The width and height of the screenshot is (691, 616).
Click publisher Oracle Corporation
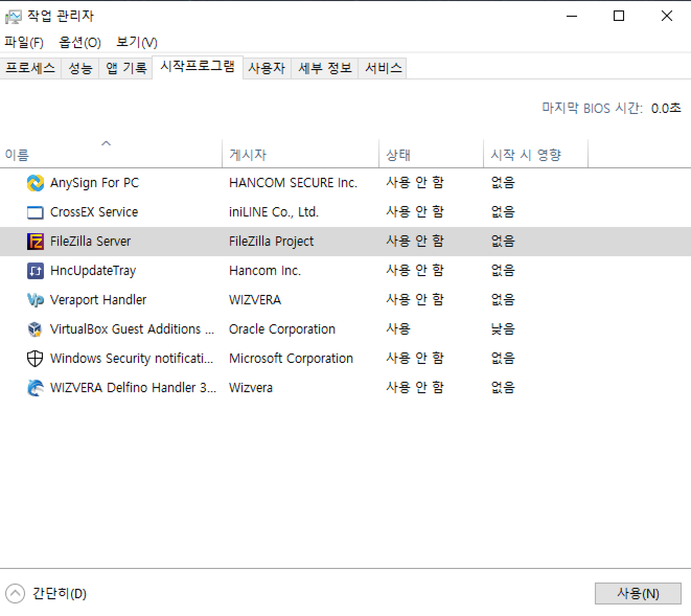point(282,329)
